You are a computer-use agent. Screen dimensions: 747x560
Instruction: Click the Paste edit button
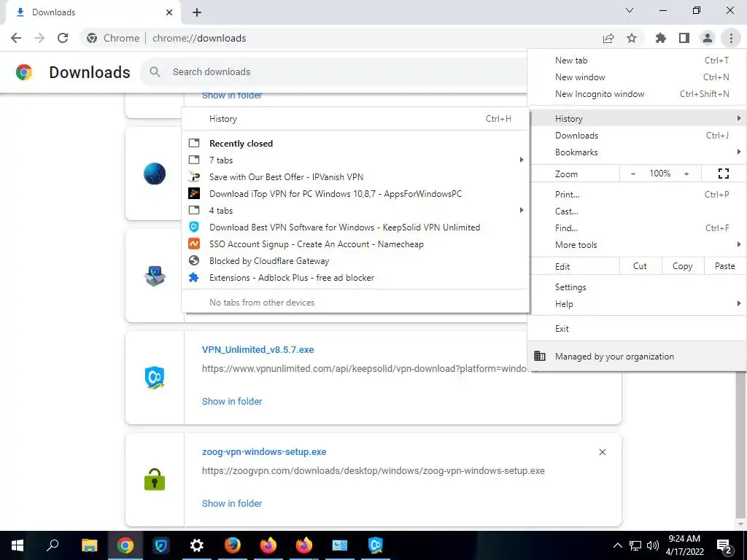pos(724,266)
